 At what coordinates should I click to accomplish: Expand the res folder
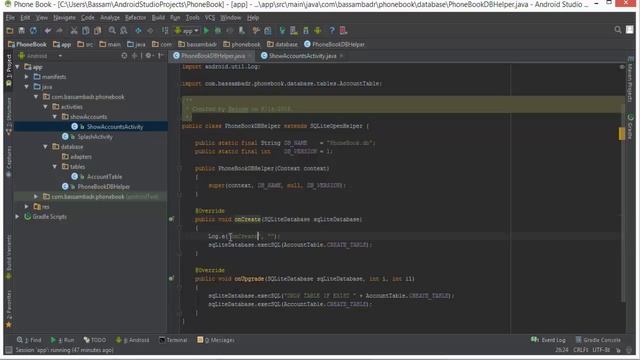click(x=27, y=207)
